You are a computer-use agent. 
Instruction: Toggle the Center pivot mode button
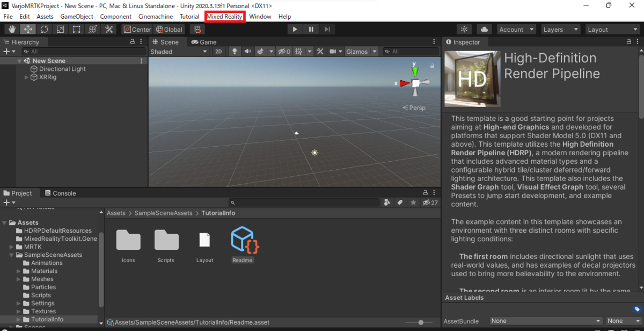click(x=137, y=30)
